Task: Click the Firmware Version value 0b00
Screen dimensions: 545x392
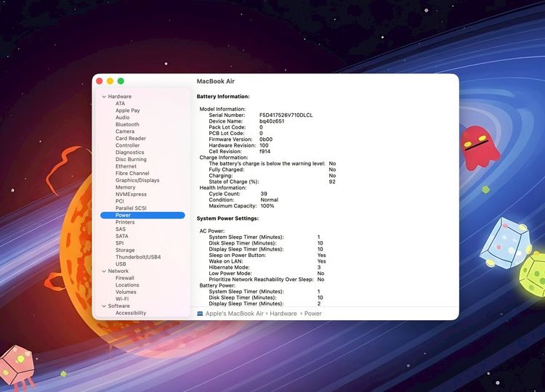Action: tap(265, 139)
